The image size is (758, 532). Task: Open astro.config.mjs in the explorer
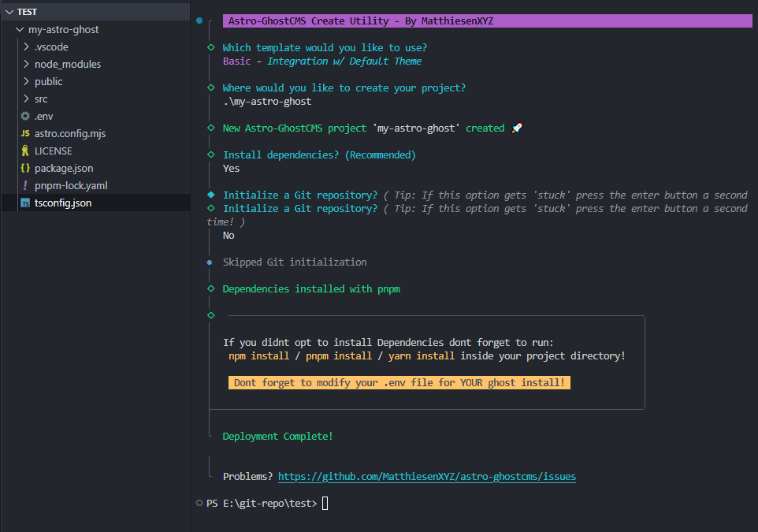pos(70,134)
